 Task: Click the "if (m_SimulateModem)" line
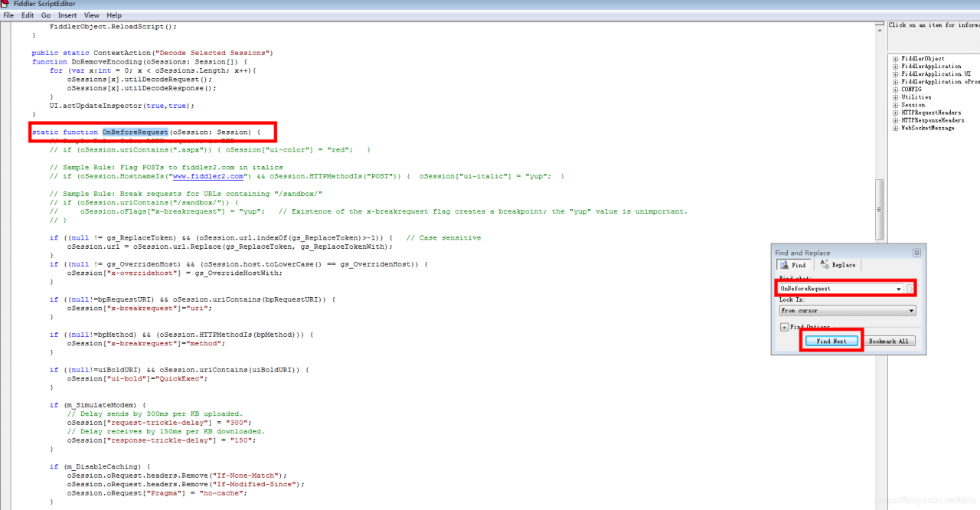click(x=98, y=404)
